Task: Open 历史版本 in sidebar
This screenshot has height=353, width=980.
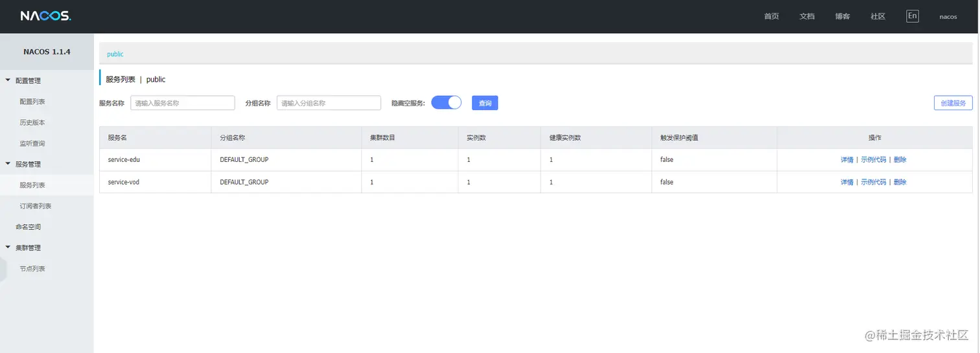Action: [x=32, y=122]
